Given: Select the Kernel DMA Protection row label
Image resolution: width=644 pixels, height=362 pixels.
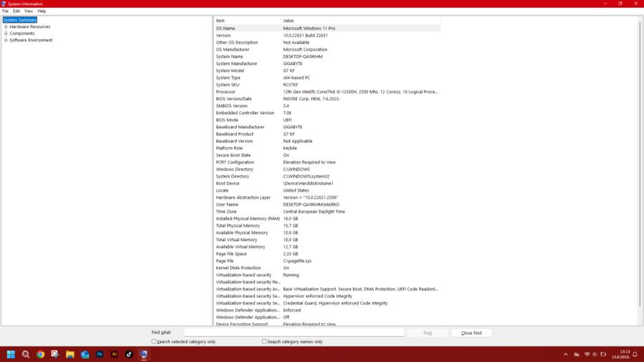Looking at the screenshot, I should (238, 268).
